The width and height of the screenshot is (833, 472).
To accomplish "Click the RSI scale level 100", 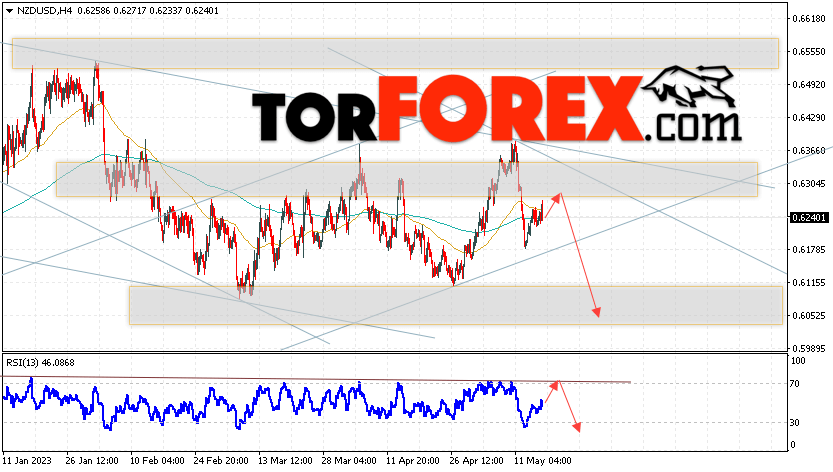I will point(798,361).
